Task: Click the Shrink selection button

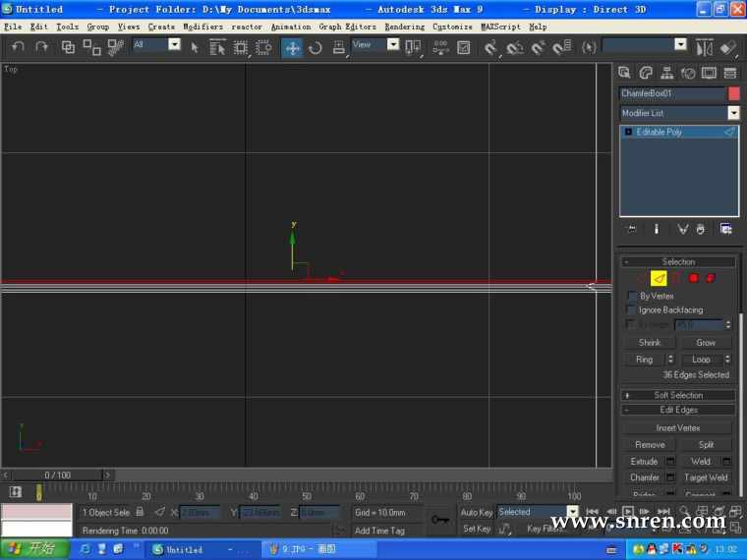Action: tap(649, 342)
